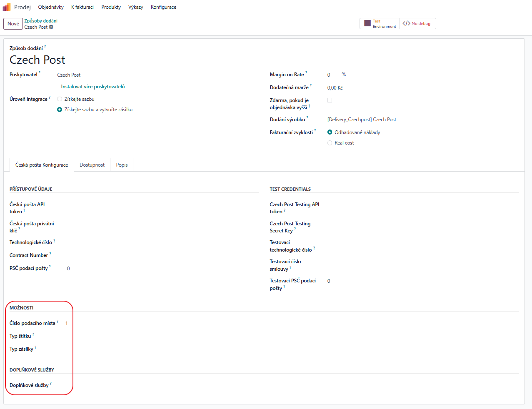The width and height of the screenshot is (532, 409).
Task: Show help tooltip for Testovací technologické číslo
Action: click(x=314, y=248)
